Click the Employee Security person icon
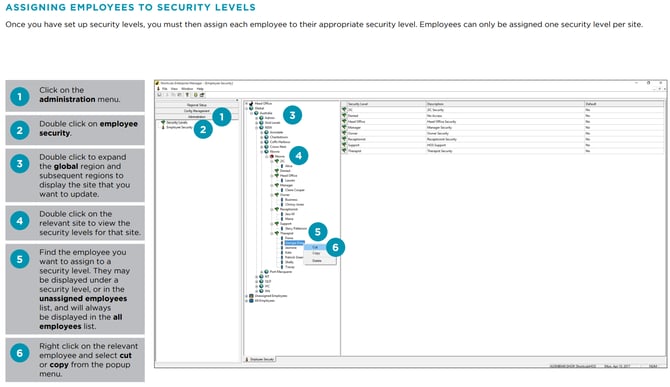 tap(163, 127)
